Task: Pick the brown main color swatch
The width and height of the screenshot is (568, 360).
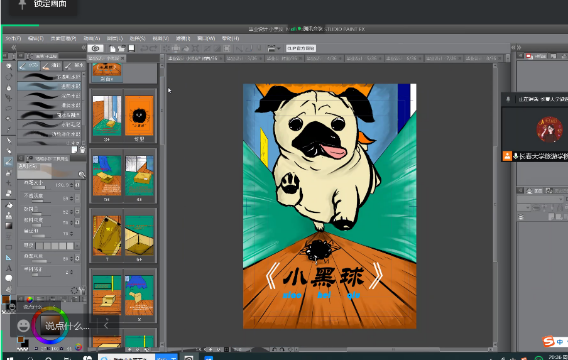Action: point(6,300)
